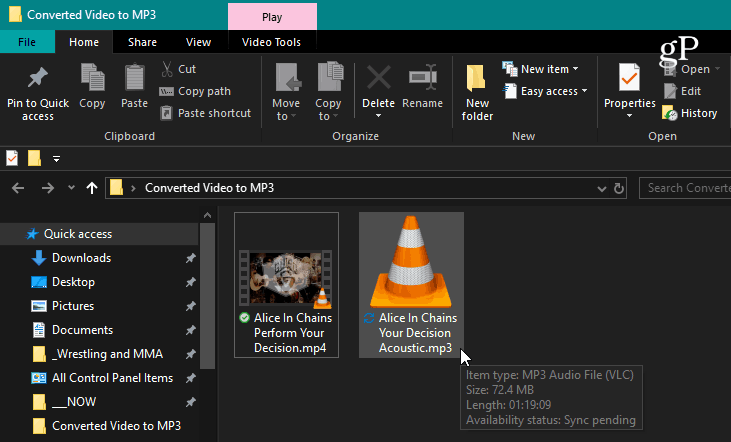Viewport: 731px width, 442px height.
Task: Click the History command
Action: click(x=690, y=113)
